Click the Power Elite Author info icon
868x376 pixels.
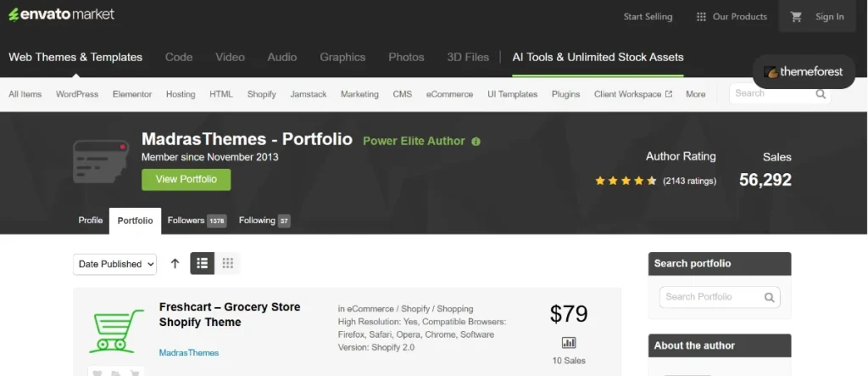476,142
